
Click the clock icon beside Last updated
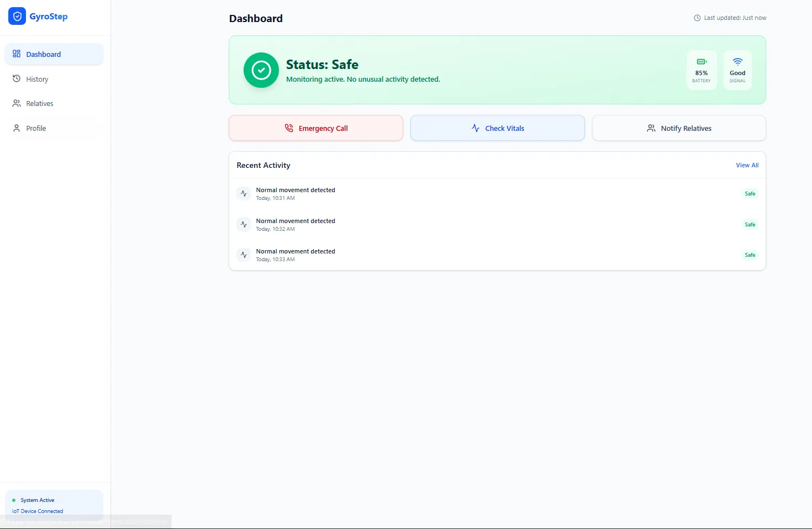[697, 18]
